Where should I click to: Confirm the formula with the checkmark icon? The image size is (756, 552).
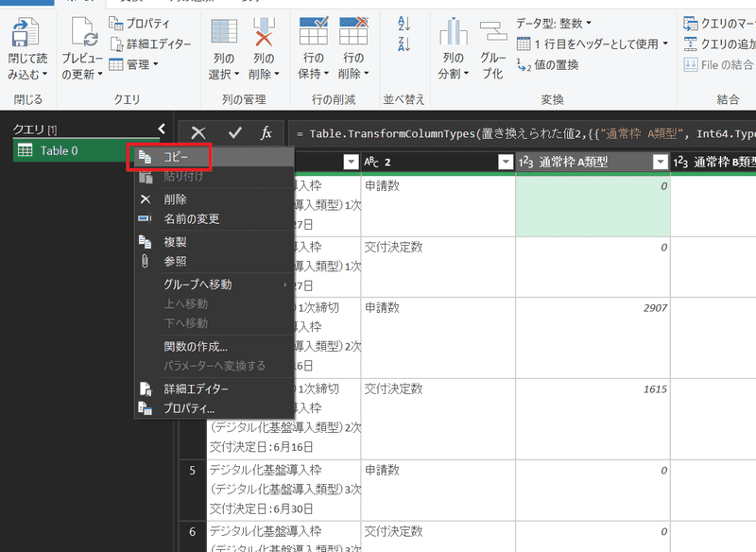click(234, 133)
